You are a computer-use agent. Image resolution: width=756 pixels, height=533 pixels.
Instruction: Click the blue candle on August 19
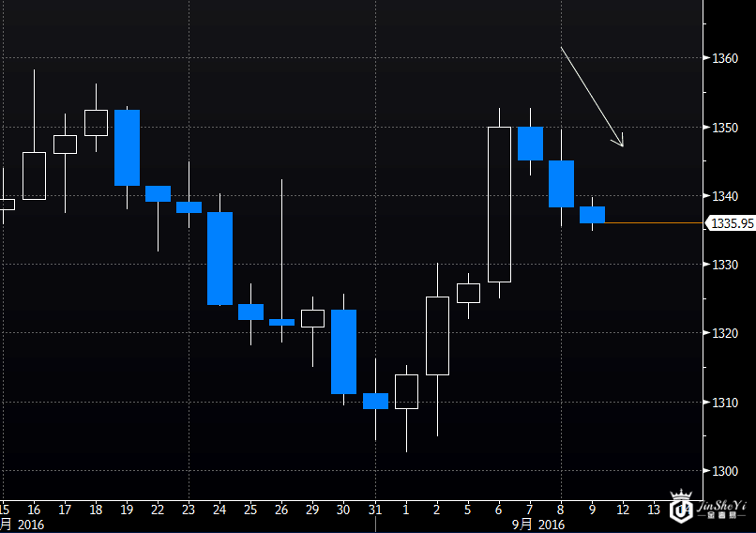[x=127, y=147]
